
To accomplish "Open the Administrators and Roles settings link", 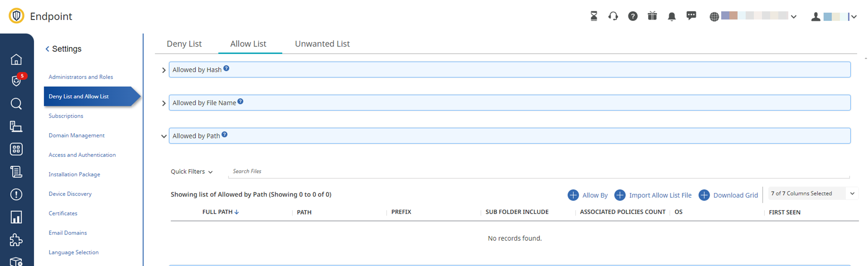I will pyautogui.click(x=81, y=77).
